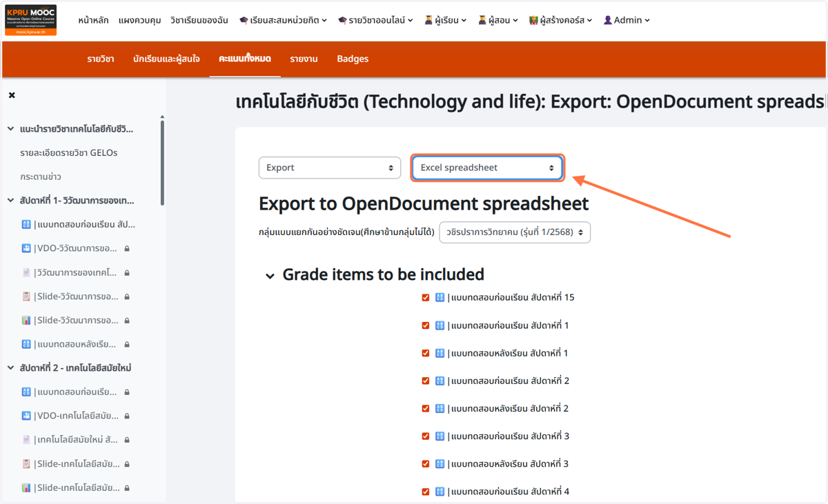The image size is (828, 504).
Task: Click bar-chart icon of Slide-เทคโนโลยีสมัยใหม่
Action: tap(26, 487)
